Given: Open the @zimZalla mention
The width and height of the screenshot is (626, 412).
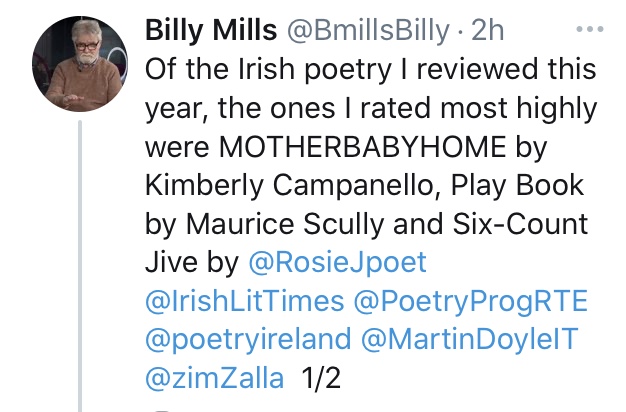Looking at the screenshot, I should (x=215, y=378).
